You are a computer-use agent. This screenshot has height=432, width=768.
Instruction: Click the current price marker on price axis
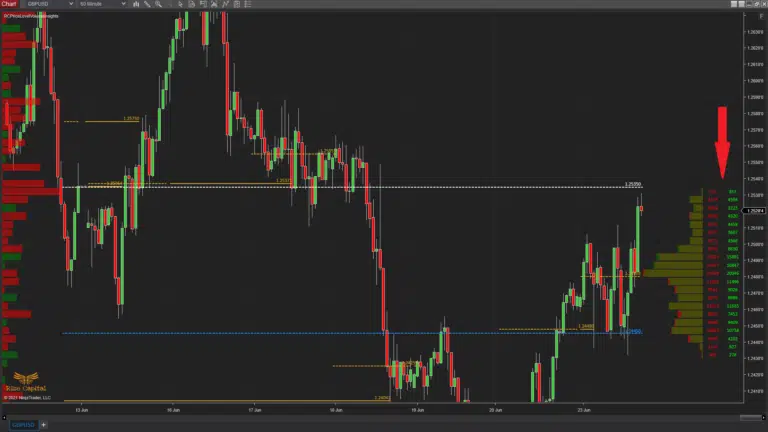click(755, 211)
